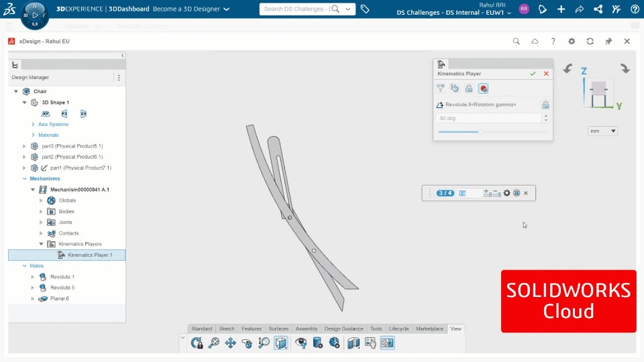
Task: Switch to the Features tab
Action: pos(252,328)
